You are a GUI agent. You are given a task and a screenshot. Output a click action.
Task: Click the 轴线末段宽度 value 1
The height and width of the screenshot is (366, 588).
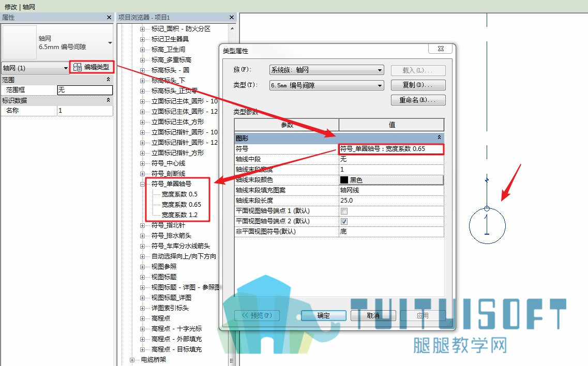pos(391,170)
